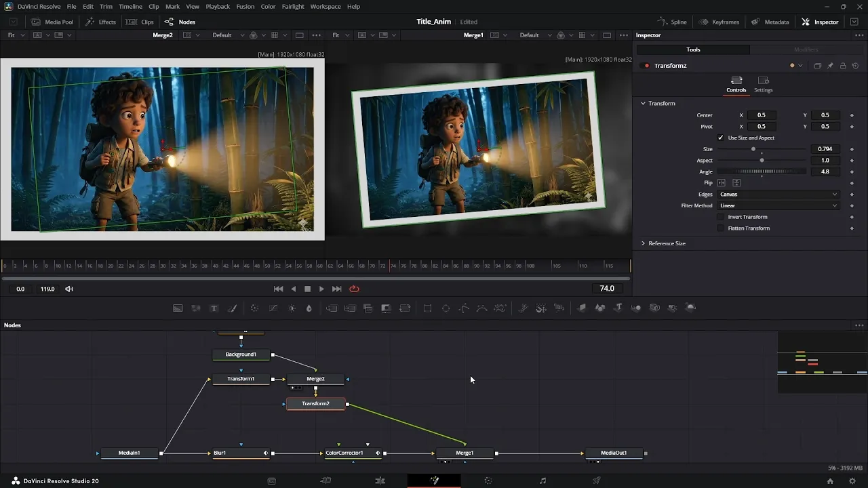
Task: Show the Spline editor
Action: click(672, 22)
